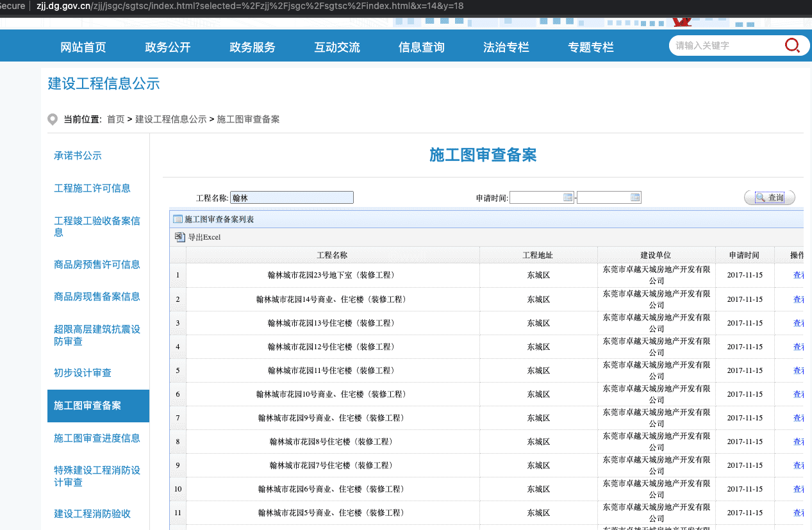Open 施工图审查进度信息 in the sidebar
Viewport: 812px width, 530px height.
pos(97,438)
